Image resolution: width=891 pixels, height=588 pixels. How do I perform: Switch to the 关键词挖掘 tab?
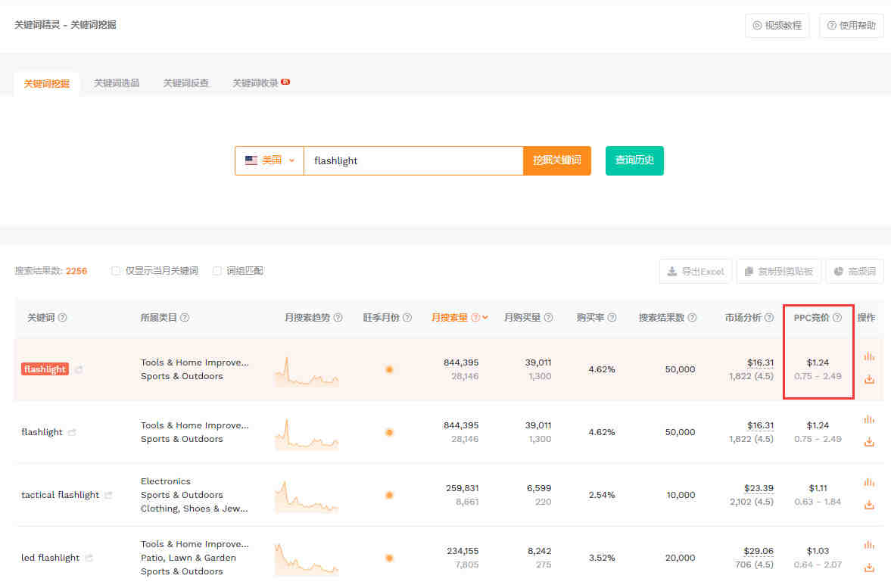[x=47, y=83]
